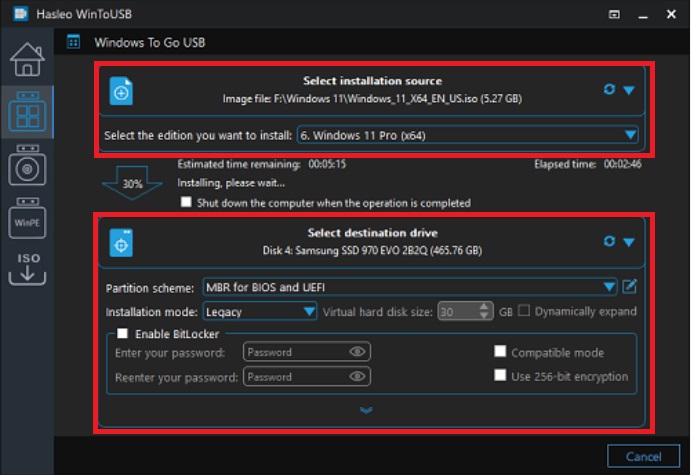The height and width of the screenshot is (475, 691).
Task: Minimize the Hasleo WinToUSB window
Action: (643, 15)
